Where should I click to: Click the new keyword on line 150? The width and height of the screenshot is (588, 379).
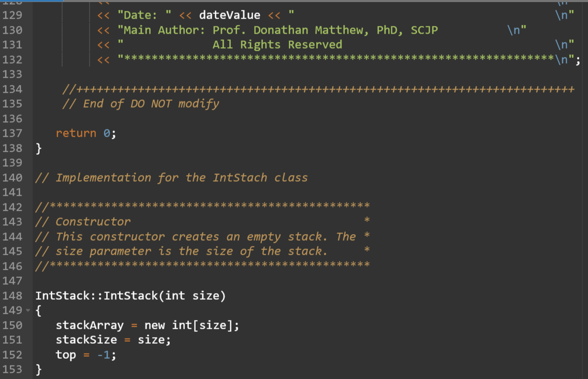coord(155,325)
